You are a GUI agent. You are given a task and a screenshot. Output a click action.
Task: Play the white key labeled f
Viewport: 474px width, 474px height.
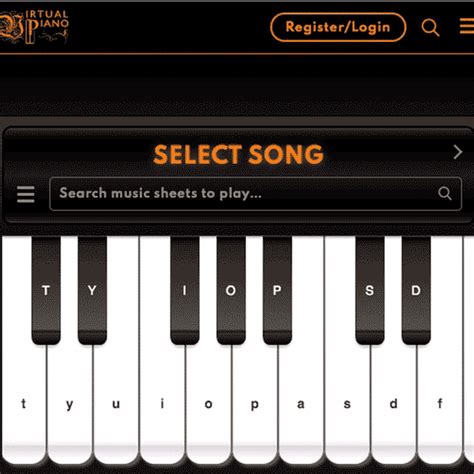(x=440, y=404)
